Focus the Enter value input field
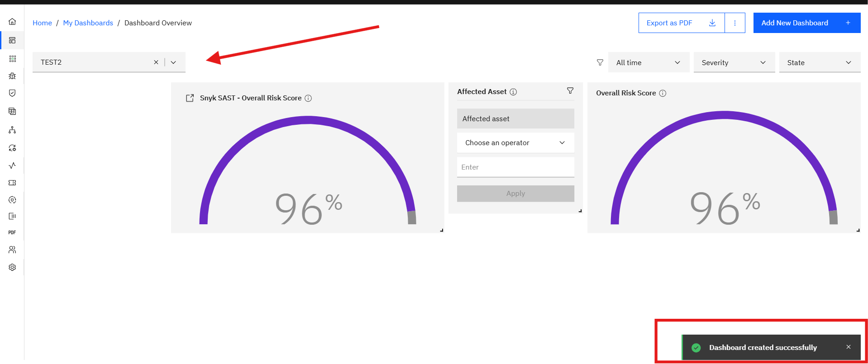 (515, 167)
